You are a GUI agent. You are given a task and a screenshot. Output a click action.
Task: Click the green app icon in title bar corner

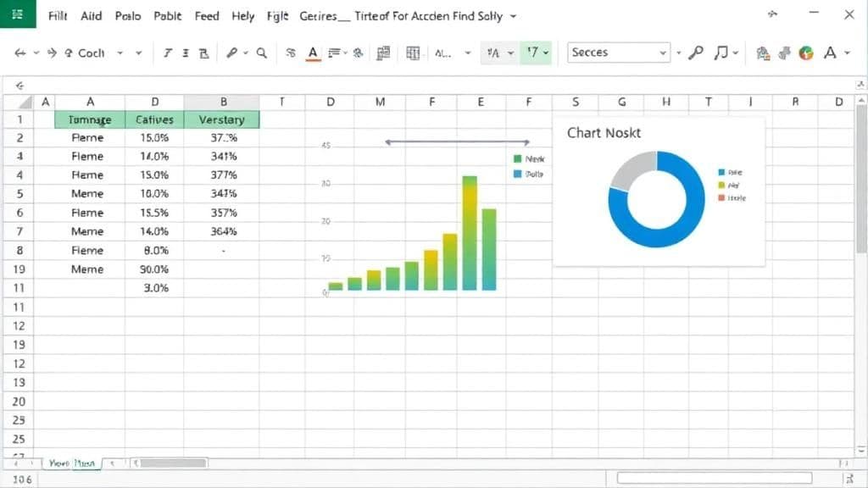(x=18, y=14)
